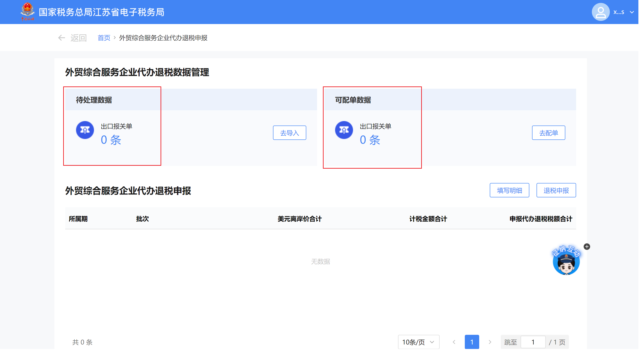Go to next page arrow
This screenshot has height=364, width=642.
click(x=490, y=342)
